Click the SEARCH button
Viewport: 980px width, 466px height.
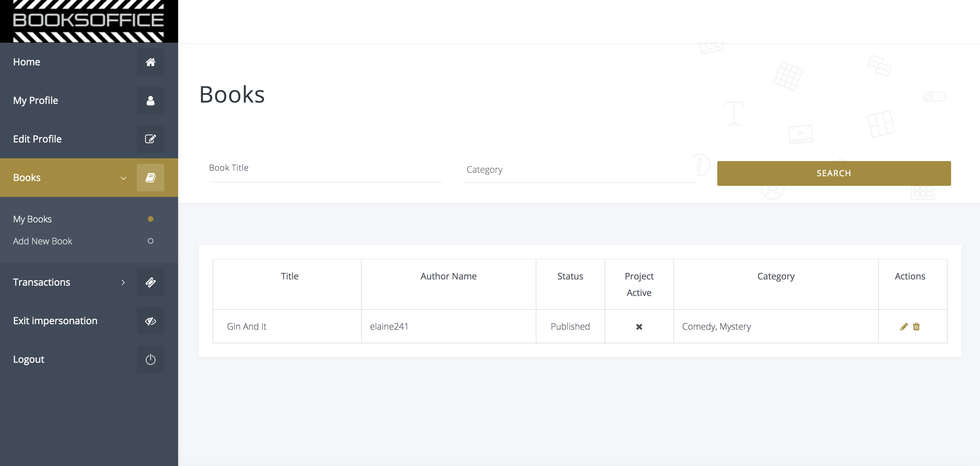click(834, 173)
